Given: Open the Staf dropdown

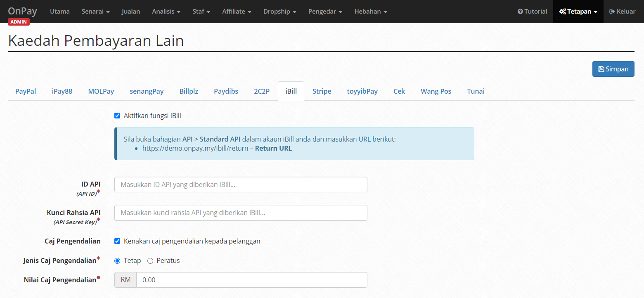Looking at the screenshot, I should [201, 11].
